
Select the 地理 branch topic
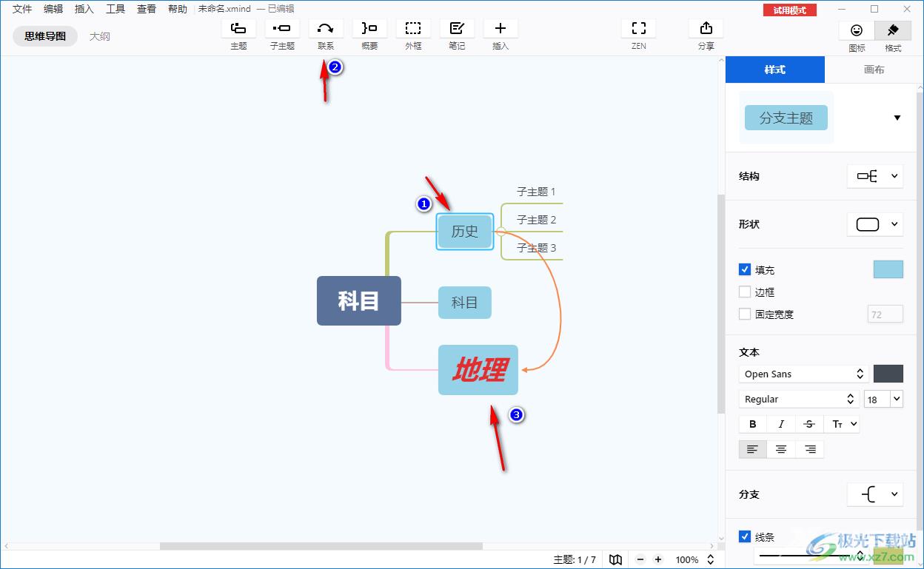[x=478, y=369]
